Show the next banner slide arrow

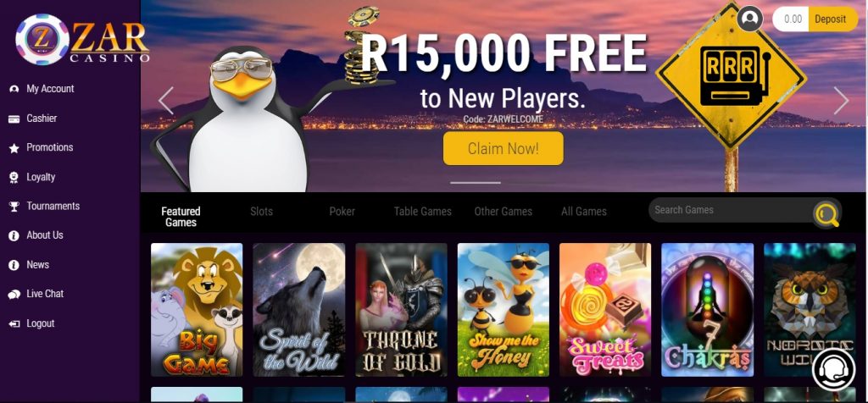tap(841, 101)
